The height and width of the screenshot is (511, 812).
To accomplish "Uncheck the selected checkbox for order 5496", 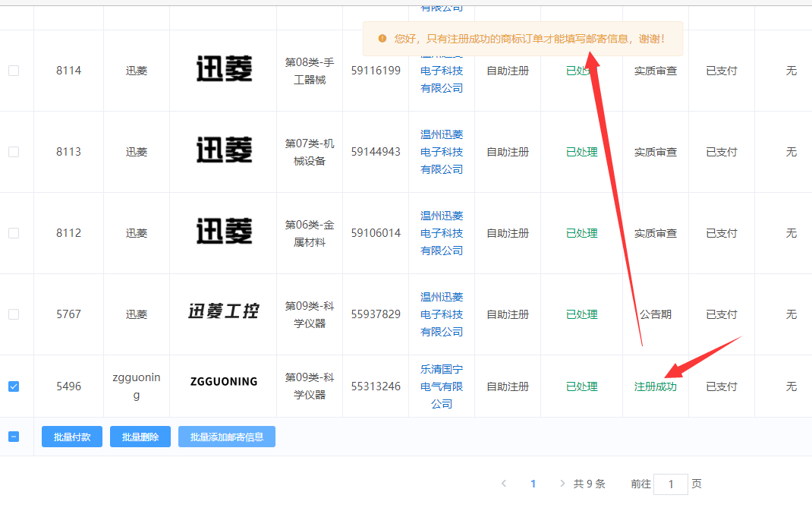I will click(x=14, y=386).
